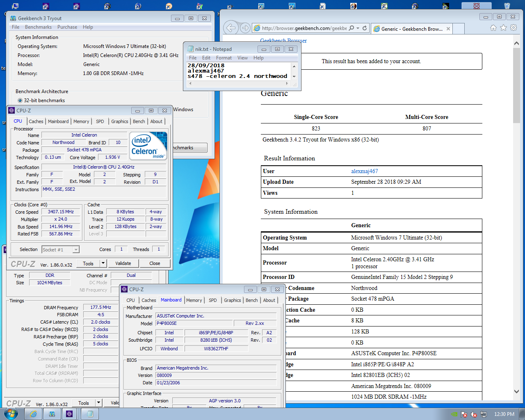The width and height of the screenshot is (525, 420).
Task: Open the Action Center flag tray icon
Action: pos(464,414)
